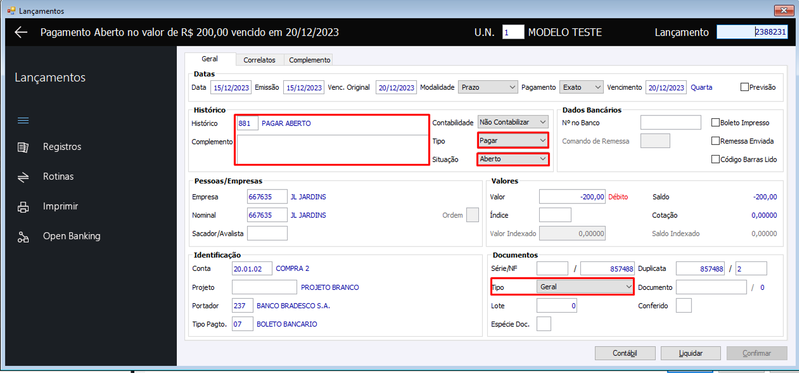Click the Vencimento date field
799x373 pixels.
click(x=666, y=88)
